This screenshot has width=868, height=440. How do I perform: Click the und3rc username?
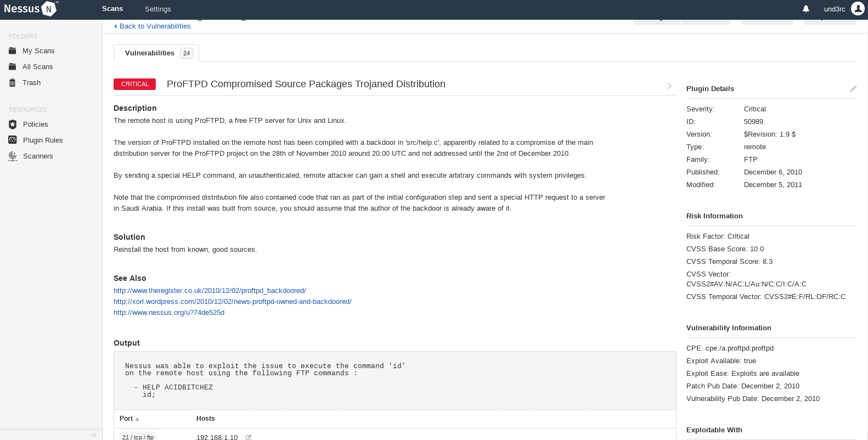pyautogui.click(x=834, y=9)
